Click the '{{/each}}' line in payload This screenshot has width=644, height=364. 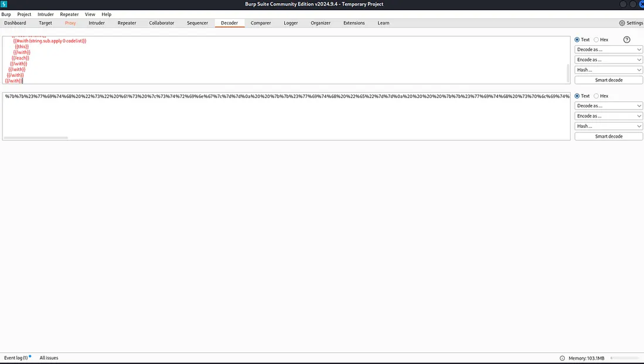pyautogui.click(x=20, y=58)
